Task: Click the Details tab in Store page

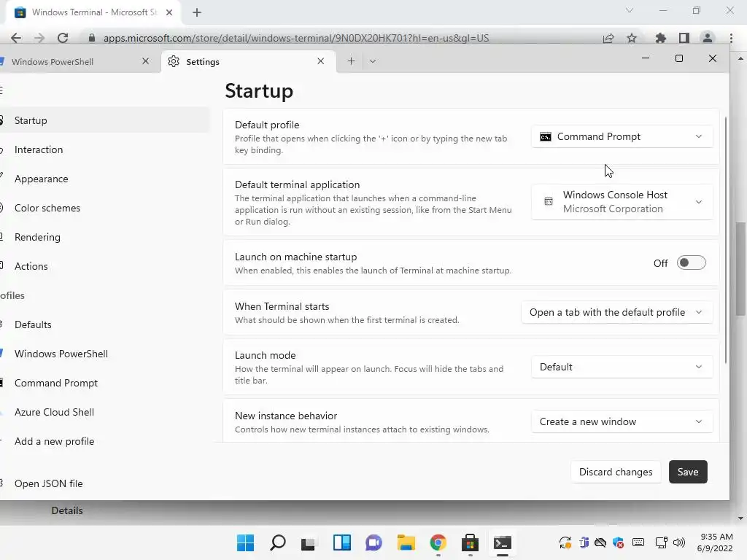Action: click(x=67, y=510)
